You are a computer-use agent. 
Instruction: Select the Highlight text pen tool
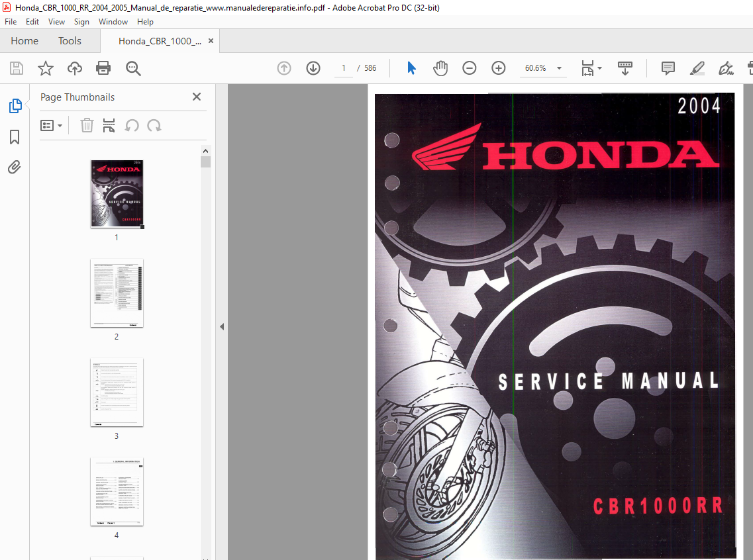pos(697,68)
